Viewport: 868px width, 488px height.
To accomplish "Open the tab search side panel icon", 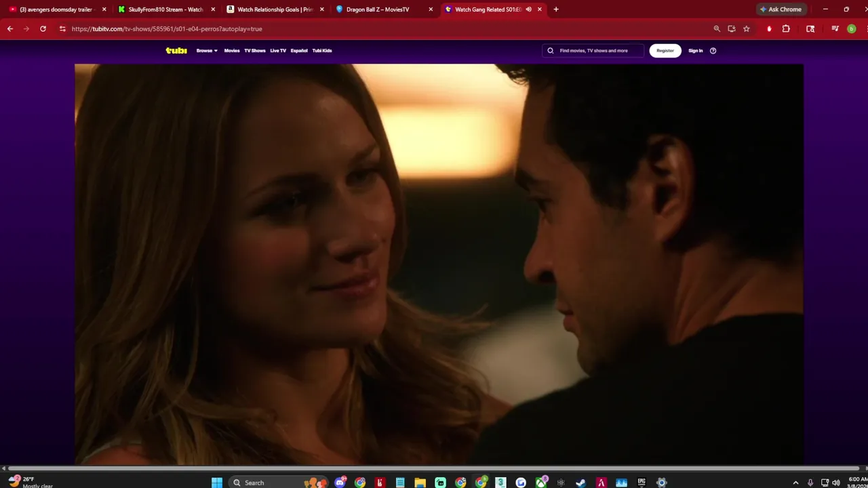I will click(x=810, y=28).
